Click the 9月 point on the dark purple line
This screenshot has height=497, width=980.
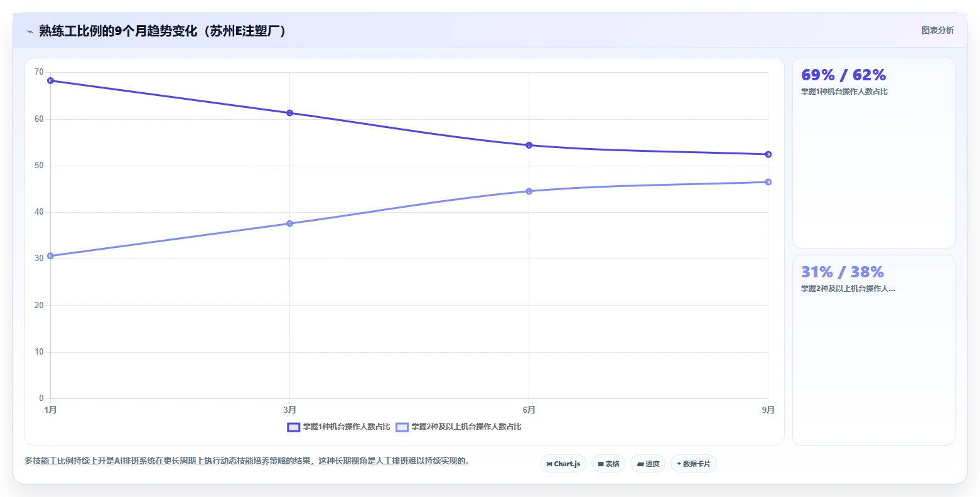[768, 154]
